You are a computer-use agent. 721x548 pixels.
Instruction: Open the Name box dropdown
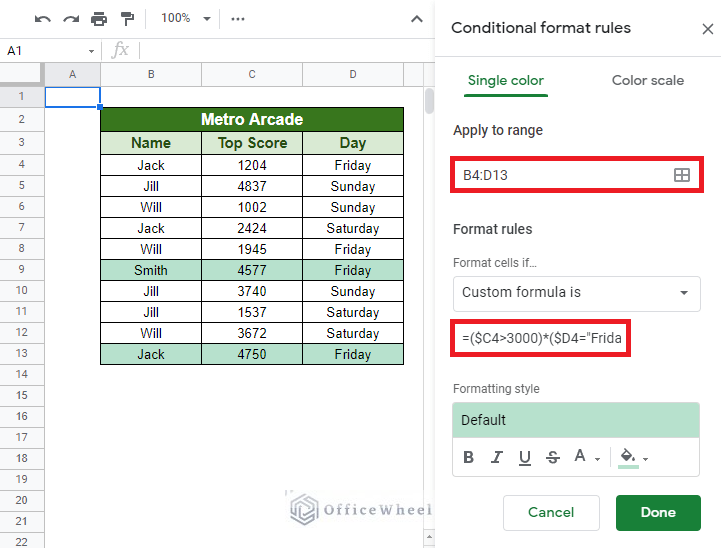coord(91,51)
